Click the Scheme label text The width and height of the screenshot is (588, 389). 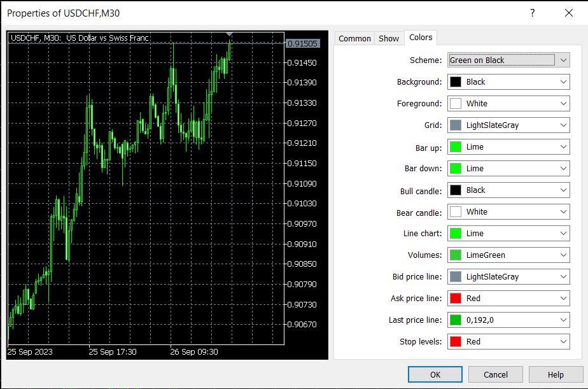[426, 60]
